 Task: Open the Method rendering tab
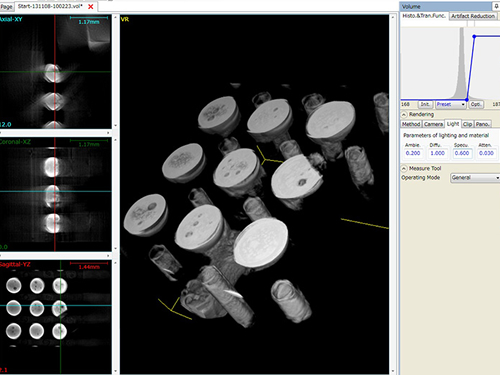(x=411, y=124)
